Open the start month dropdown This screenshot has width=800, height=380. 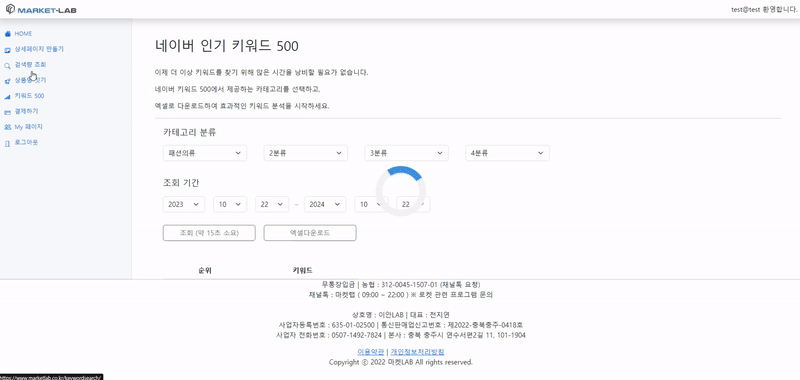click(230, 204)
